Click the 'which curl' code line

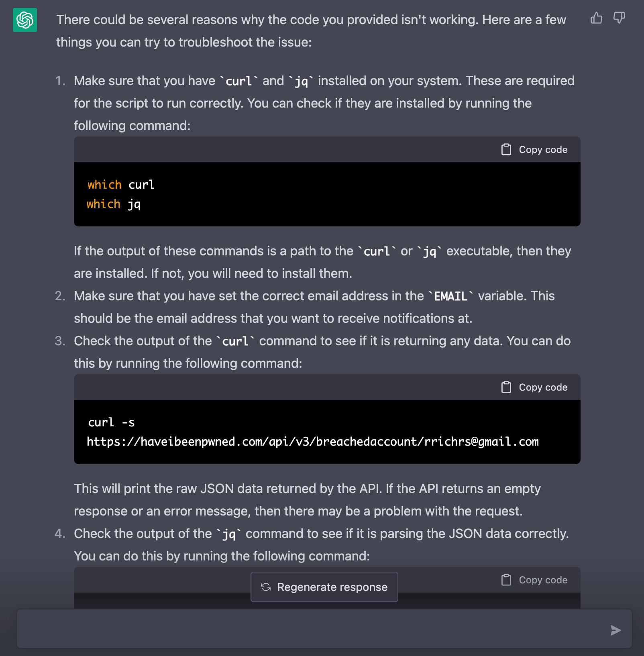[121, 185]
